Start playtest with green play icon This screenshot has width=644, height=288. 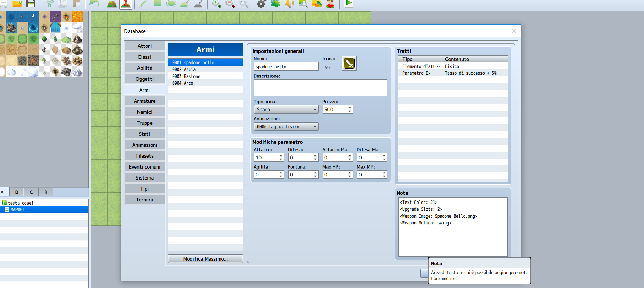tap(348, 3)
